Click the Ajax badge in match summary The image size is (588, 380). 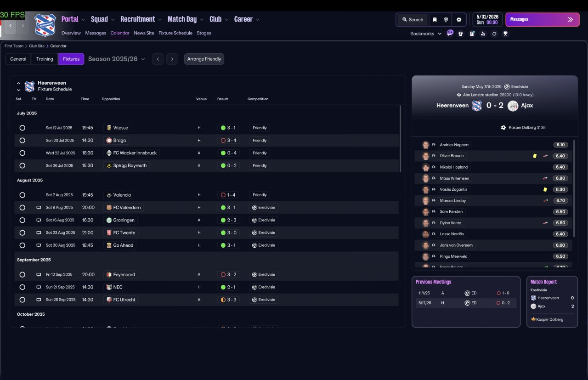513,105
